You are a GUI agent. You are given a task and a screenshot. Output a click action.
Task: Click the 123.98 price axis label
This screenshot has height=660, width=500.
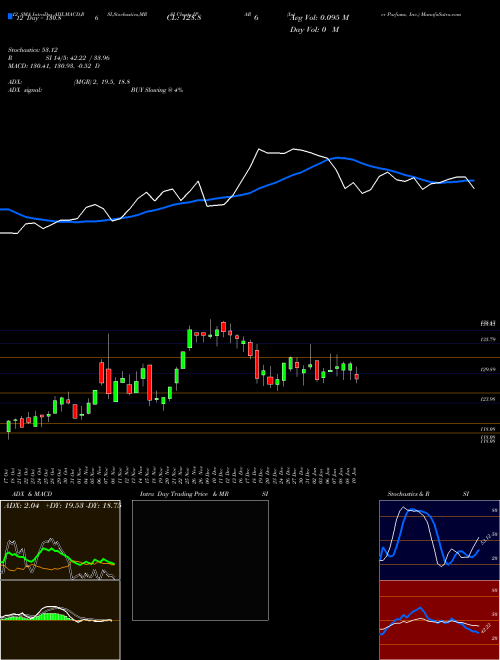[x=489, y=399]
